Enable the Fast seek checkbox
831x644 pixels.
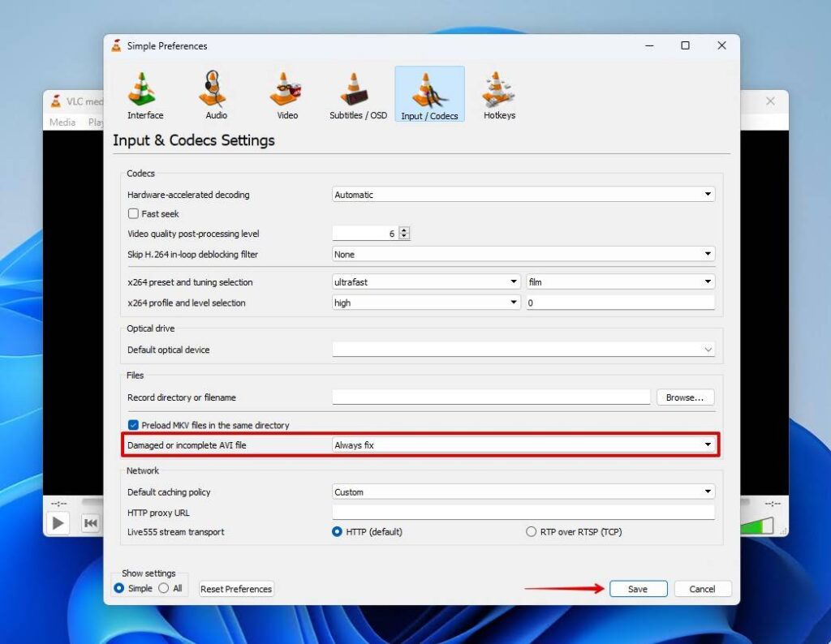(132, 213)
